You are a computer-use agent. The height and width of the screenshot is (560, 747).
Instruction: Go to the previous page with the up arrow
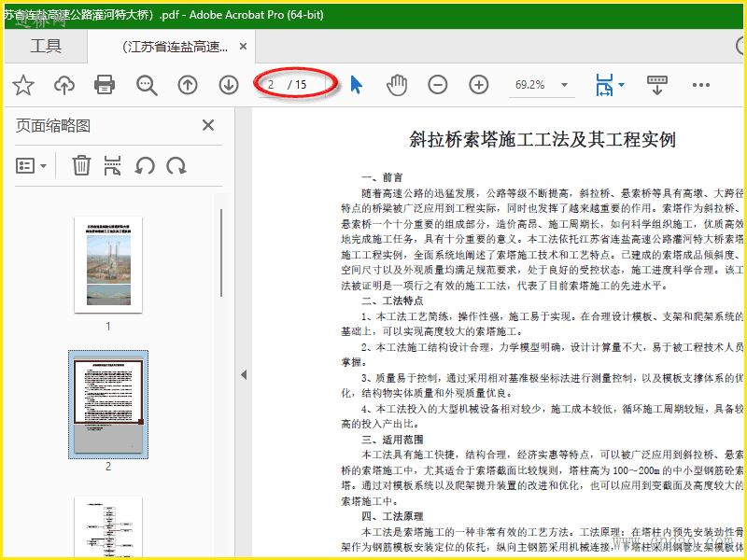188,85
